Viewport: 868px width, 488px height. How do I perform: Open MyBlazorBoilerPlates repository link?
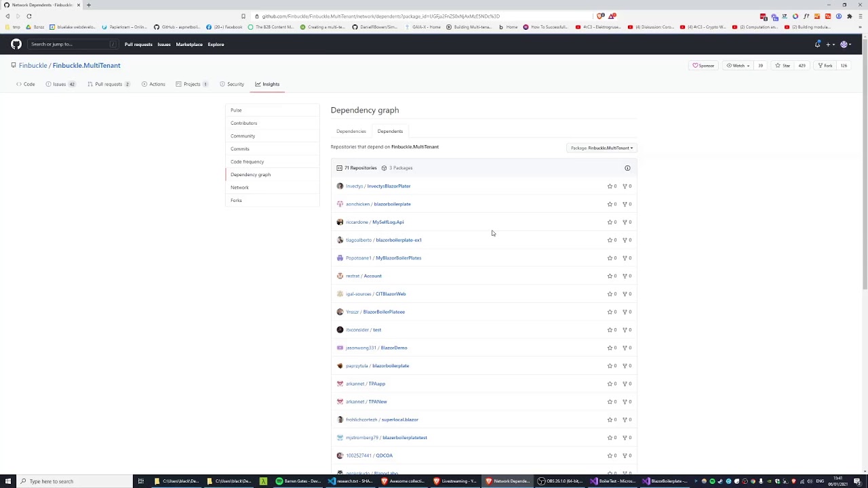(398, 258)
